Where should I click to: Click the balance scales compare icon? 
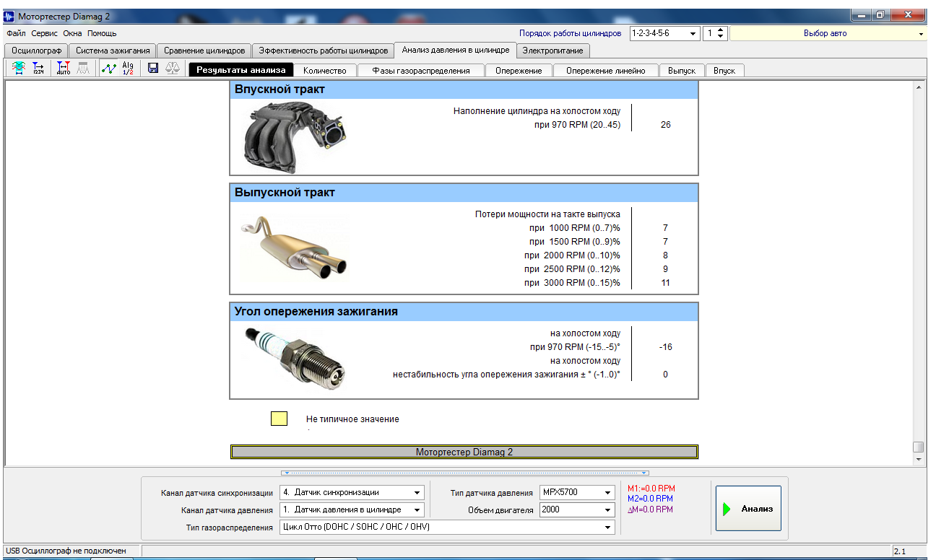pos(173,69)
